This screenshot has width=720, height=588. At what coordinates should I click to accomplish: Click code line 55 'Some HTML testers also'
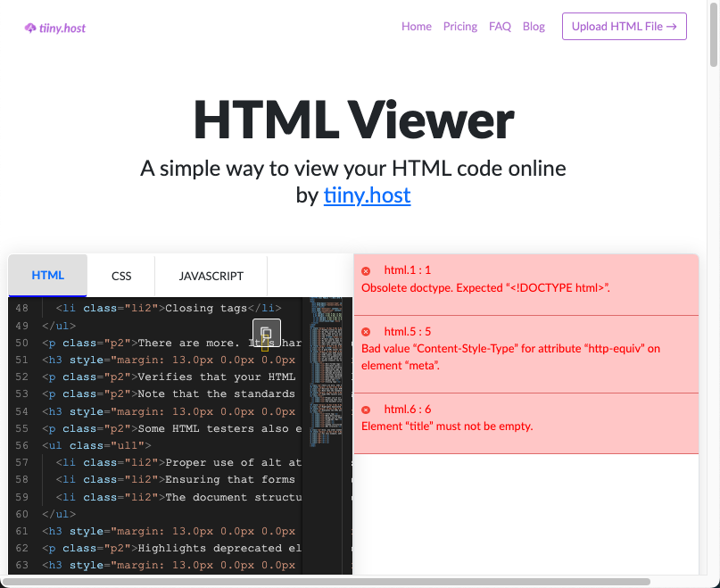[171, 428]
